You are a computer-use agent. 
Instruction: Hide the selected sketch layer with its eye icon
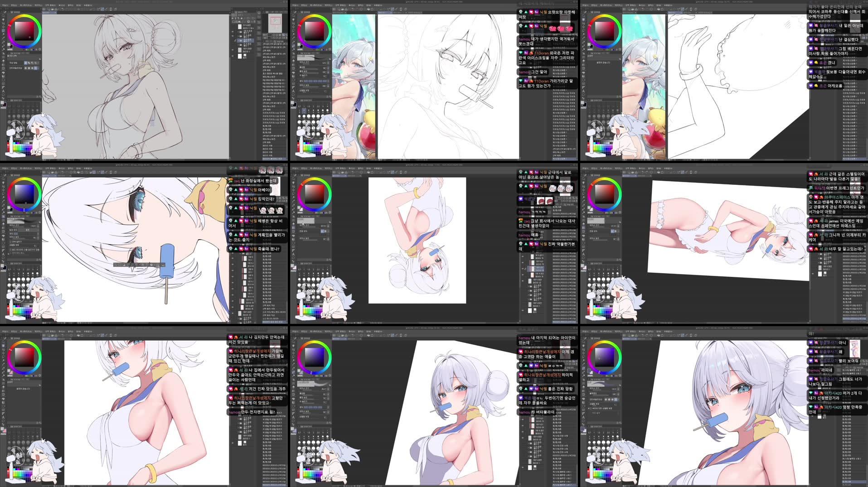[233, 40]
